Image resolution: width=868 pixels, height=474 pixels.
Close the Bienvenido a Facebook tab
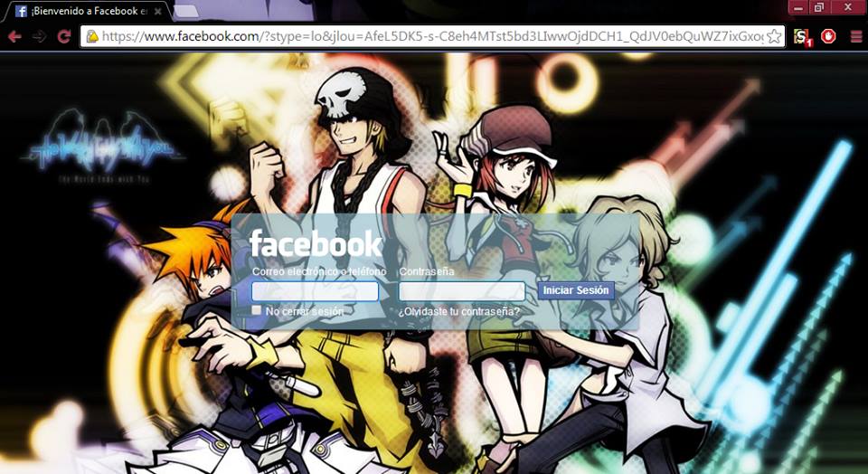coord(157,11)
